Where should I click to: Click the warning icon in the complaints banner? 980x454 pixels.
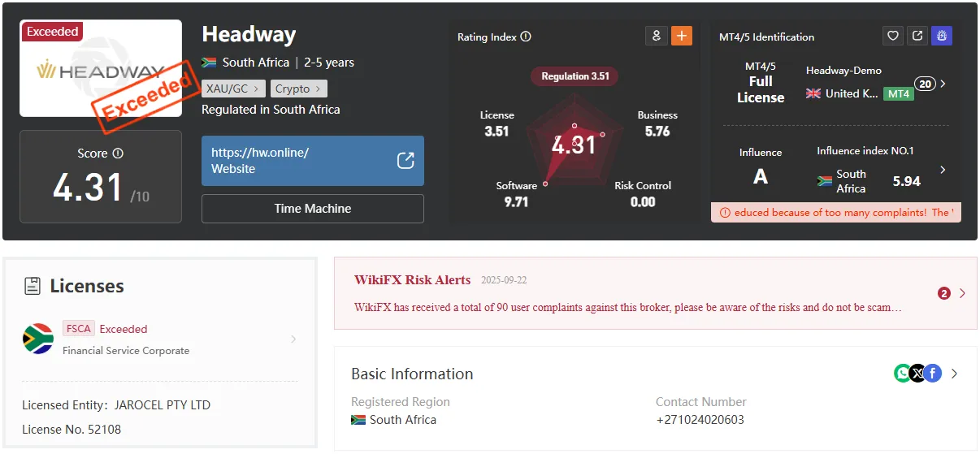click(x=725, y=213)
